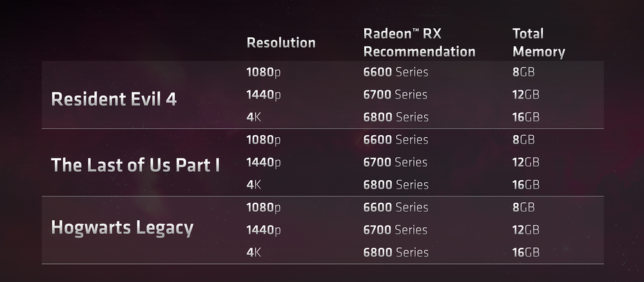Select 1080p for The Last of Us Part I

[x=264, y=140]
